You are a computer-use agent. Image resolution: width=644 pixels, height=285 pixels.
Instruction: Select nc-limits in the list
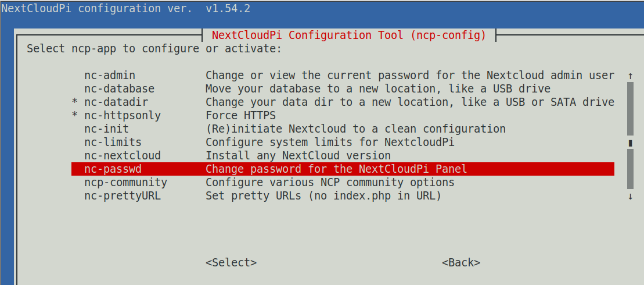[113, 142]
